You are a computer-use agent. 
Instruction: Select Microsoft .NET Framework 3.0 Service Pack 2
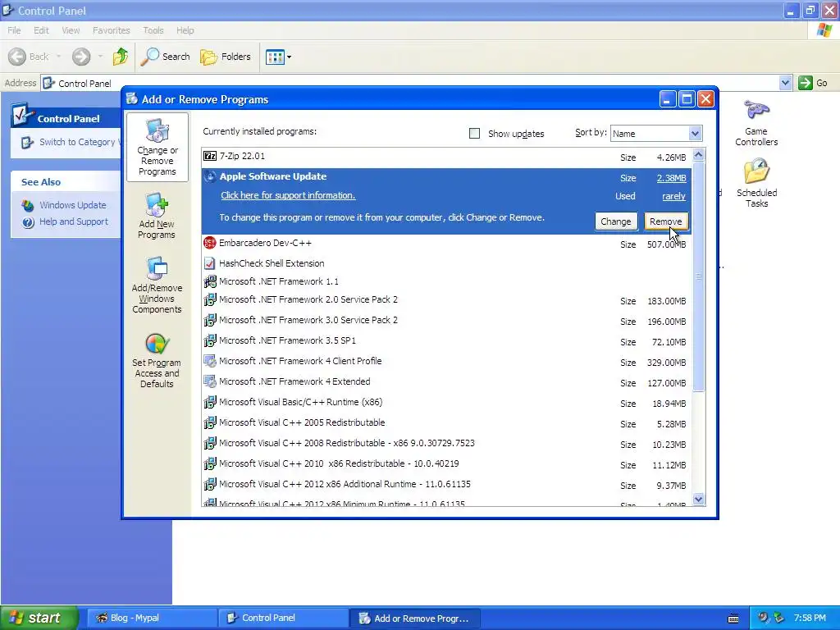tap(447, 321)
